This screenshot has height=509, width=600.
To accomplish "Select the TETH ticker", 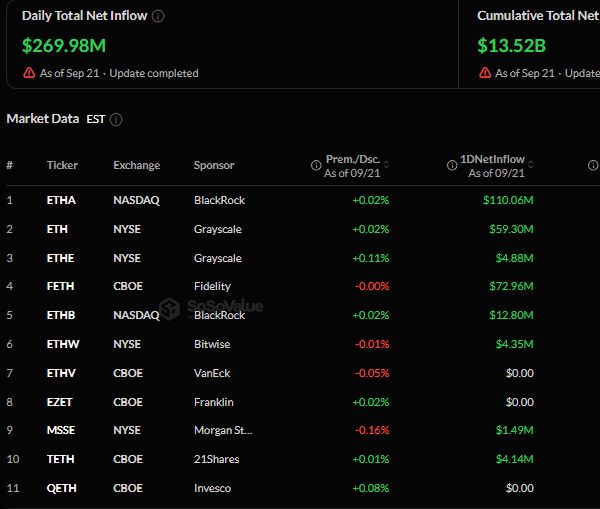I will tap(60, 459).
